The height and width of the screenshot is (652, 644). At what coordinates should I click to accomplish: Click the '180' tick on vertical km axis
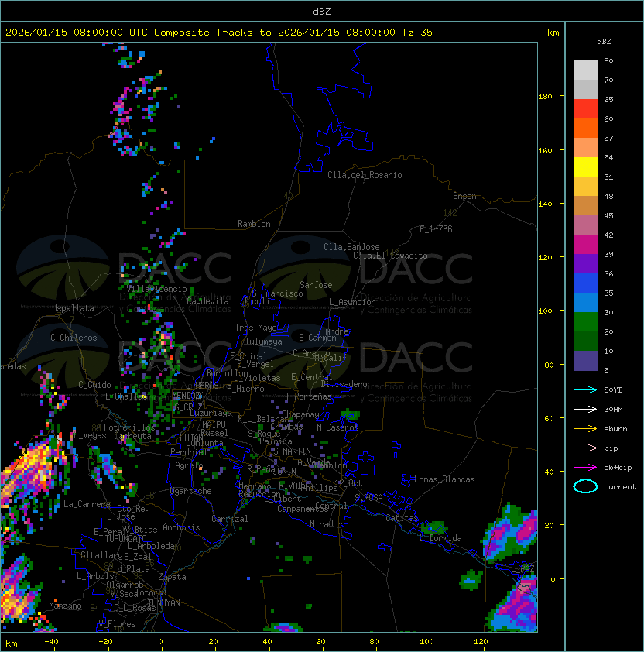pos(545,97)
